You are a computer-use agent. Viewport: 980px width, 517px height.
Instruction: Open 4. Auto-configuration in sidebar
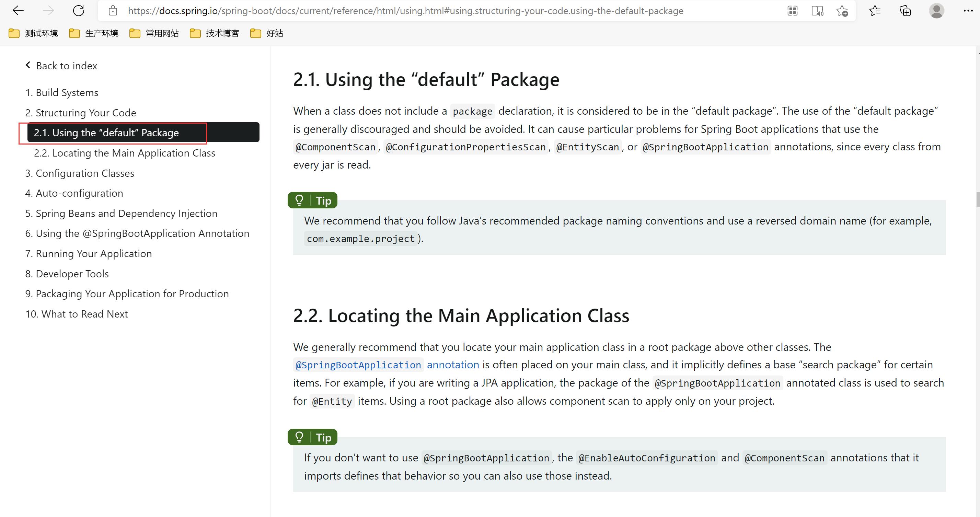74,193
